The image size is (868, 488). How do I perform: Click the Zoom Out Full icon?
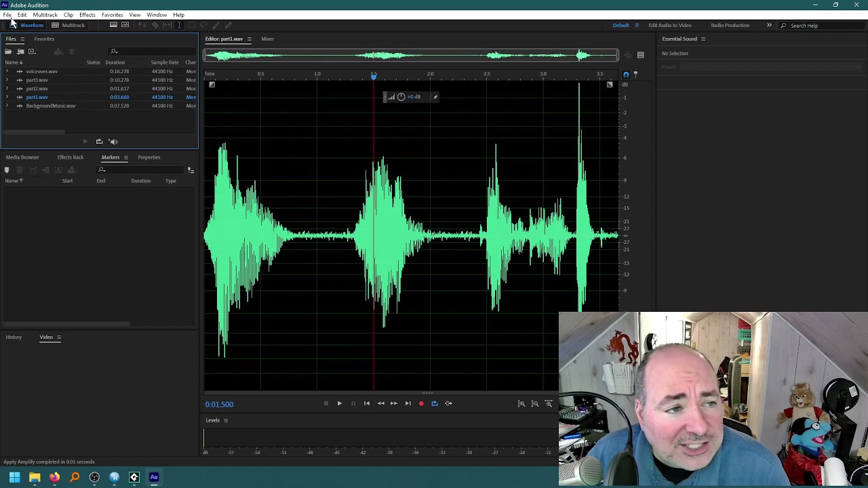click(549, 403)
